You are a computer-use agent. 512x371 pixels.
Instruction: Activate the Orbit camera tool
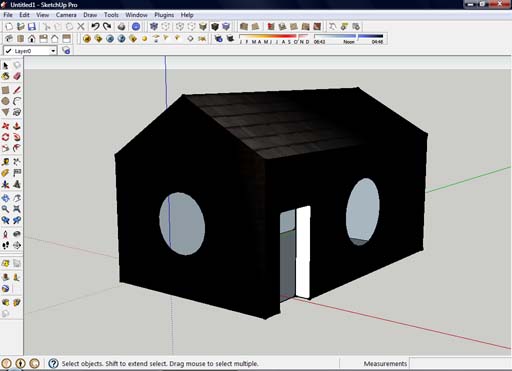[x=5, y=198]
